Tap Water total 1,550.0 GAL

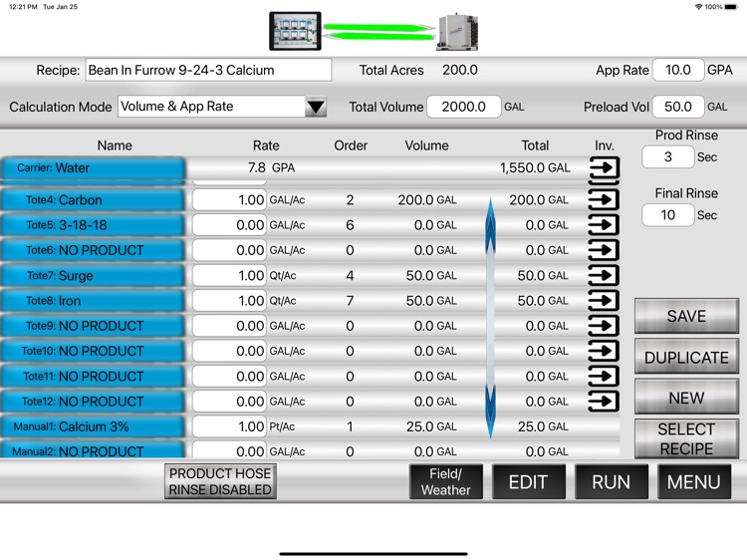[x=535, y=167]
